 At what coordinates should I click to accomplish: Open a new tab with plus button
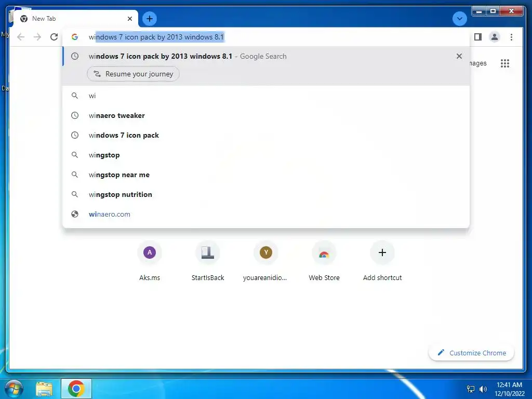150,19
